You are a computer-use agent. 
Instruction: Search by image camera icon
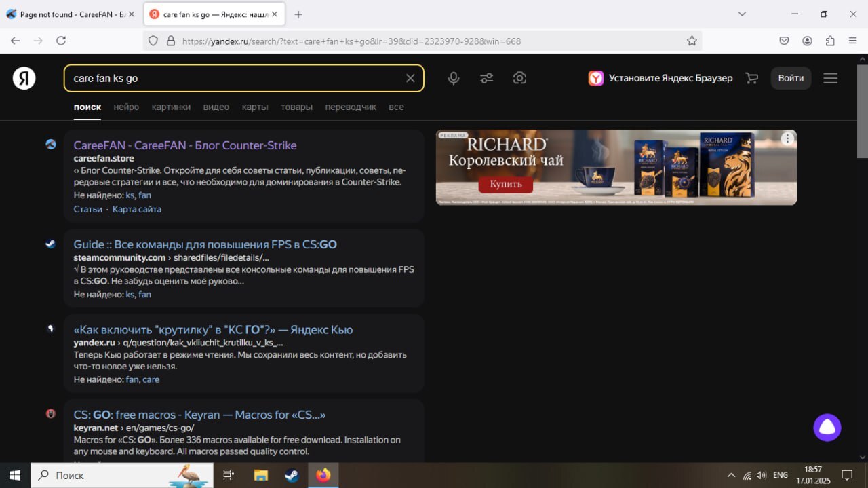coord(519,78)
